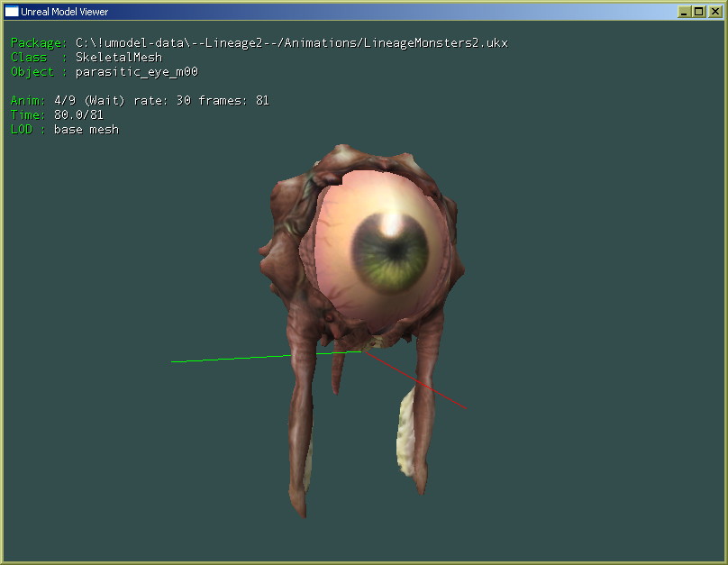Click the Anim 4/9 (Wait) line

click(x=140, y=100)
